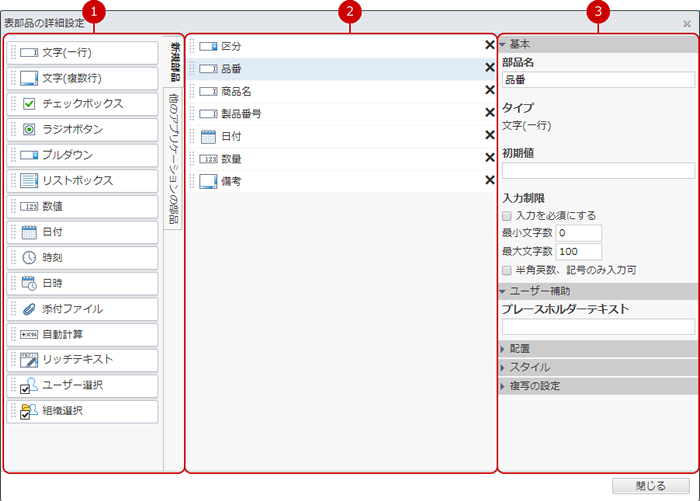Choose the ユーザー選択 part icon
This screenshot has height=501, width=700.
coord(29,386)
